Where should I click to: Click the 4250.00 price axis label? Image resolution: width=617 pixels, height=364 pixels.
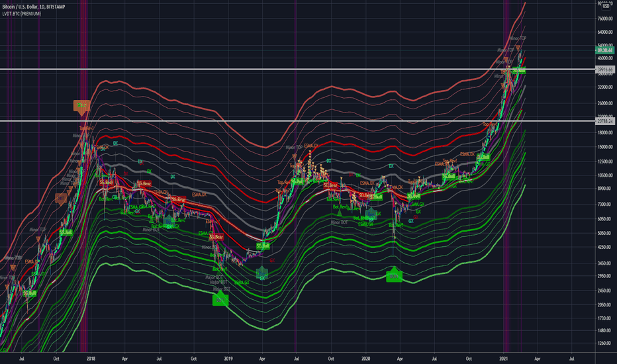(605, 247)
